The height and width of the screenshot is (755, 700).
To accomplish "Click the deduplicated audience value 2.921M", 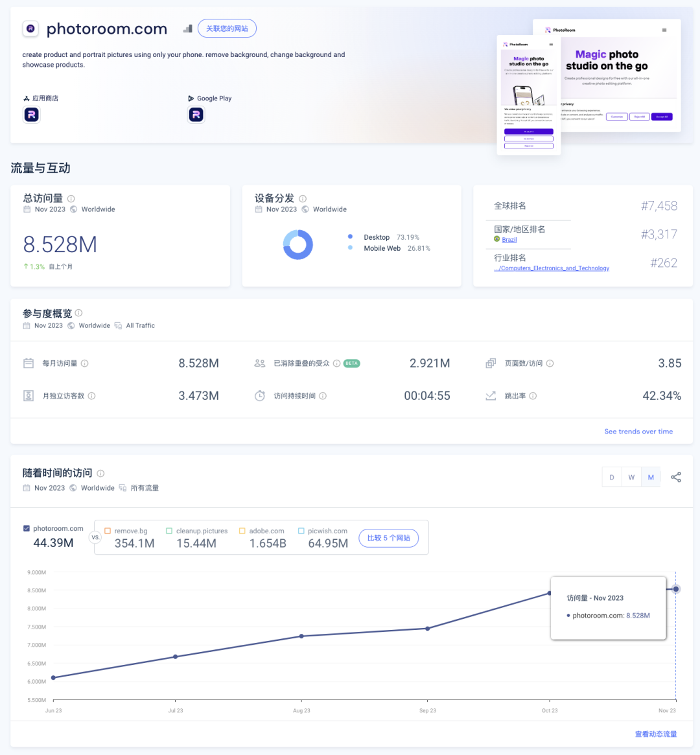I will tap(430, 363).
